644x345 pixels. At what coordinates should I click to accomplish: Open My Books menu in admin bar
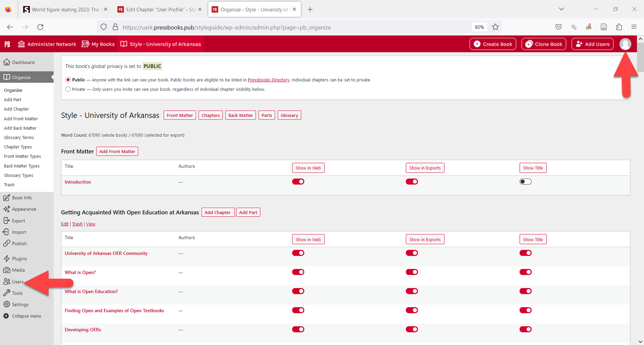coord(98,44)
